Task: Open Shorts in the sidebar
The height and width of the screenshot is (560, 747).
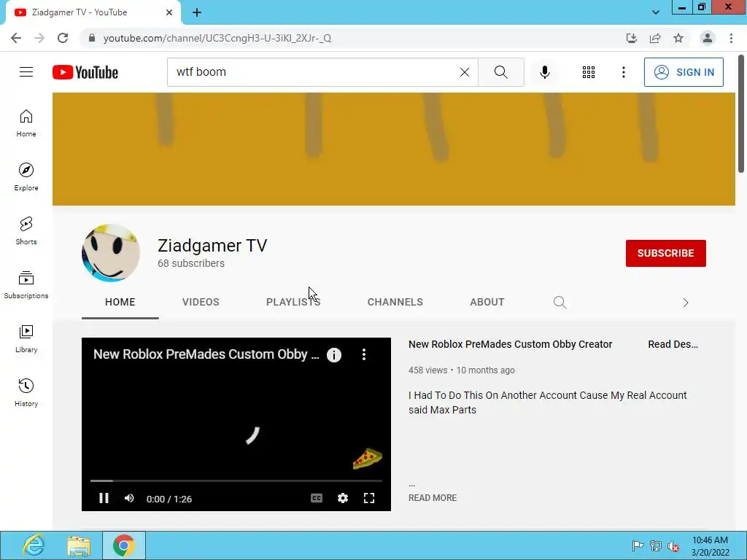Action: [26, 231]
